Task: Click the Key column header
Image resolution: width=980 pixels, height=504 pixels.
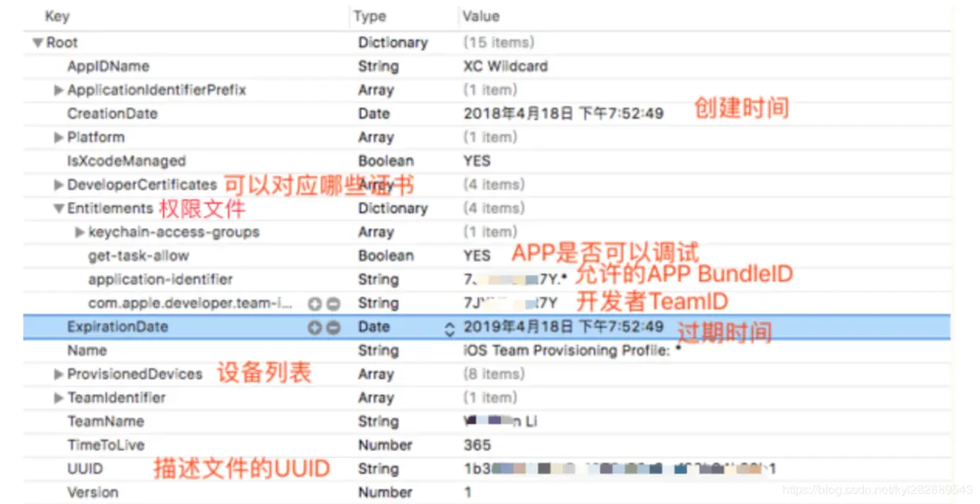Action: click(57, 16)
